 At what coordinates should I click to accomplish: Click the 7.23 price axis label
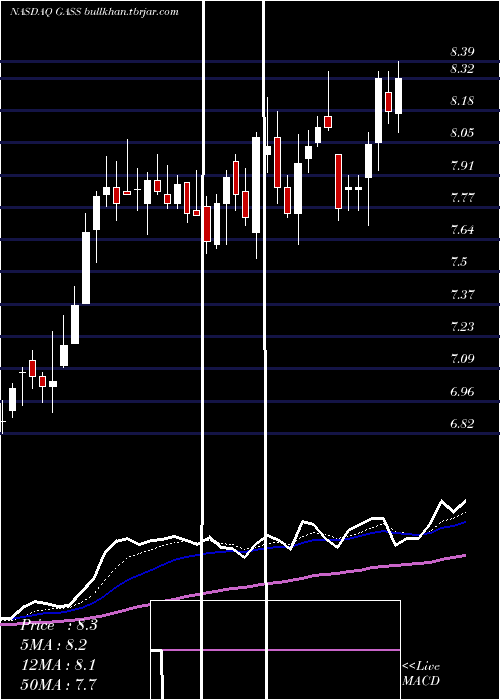tap(462, 326)
